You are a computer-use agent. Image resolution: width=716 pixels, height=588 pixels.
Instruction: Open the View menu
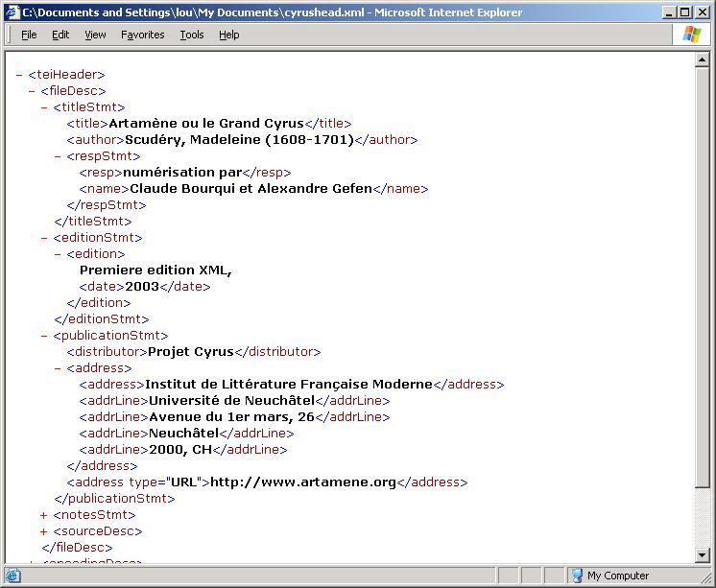[95, 35]
